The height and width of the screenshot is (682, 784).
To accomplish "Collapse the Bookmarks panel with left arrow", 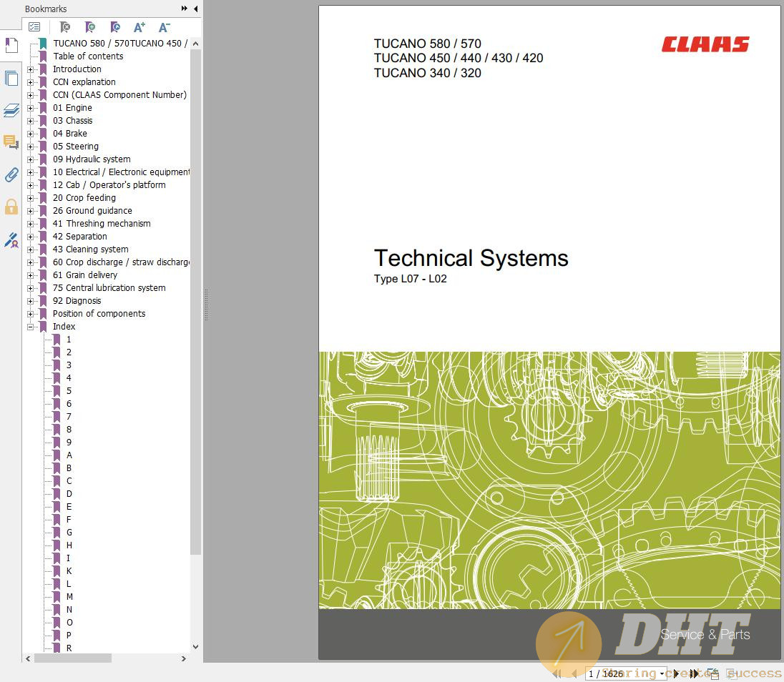I will 195,9.
